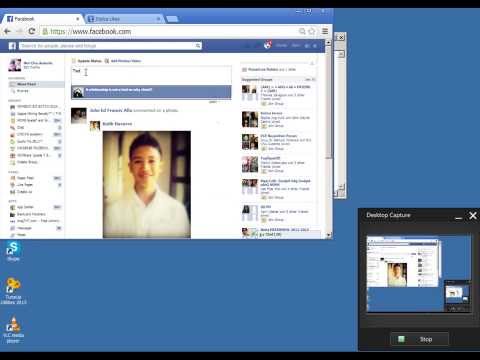
Task: Click page scrollbar up arrow
Action: [328, 43]
